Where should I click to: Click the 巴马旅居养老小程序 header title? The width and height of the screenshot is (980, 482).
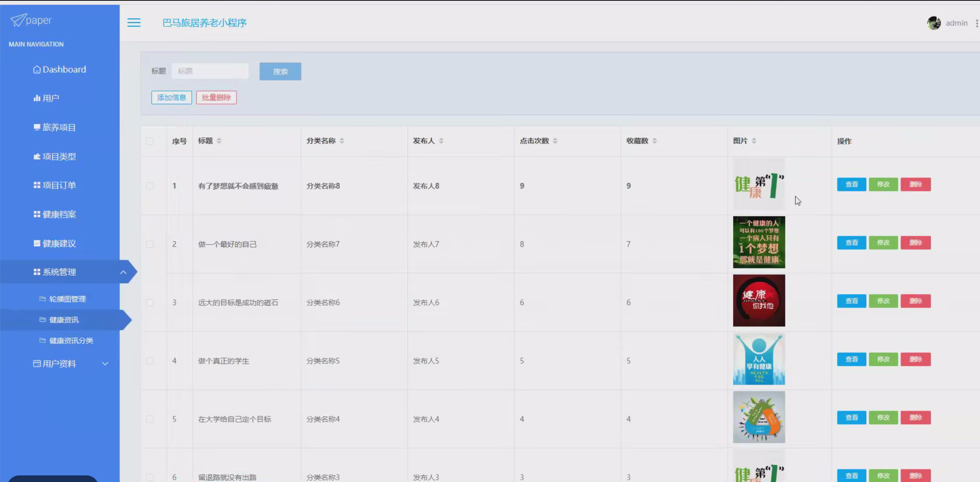coord(205,23)
